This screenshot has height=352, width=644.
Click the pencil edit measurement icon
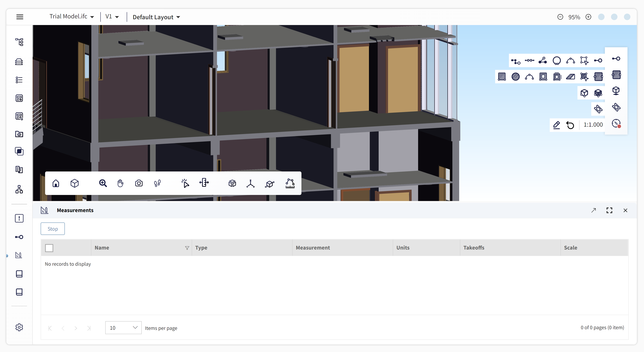pos(557,125)
